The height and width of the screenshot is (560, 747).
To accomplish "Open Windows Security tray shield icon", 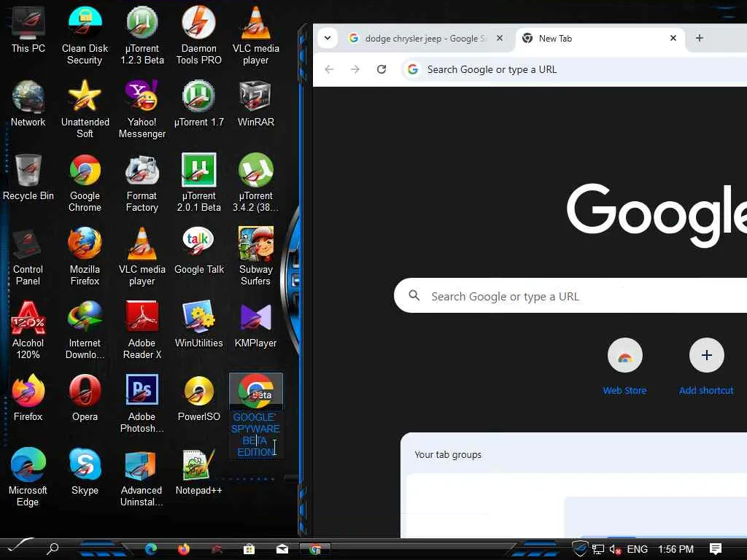I will [x=580, y=548].
